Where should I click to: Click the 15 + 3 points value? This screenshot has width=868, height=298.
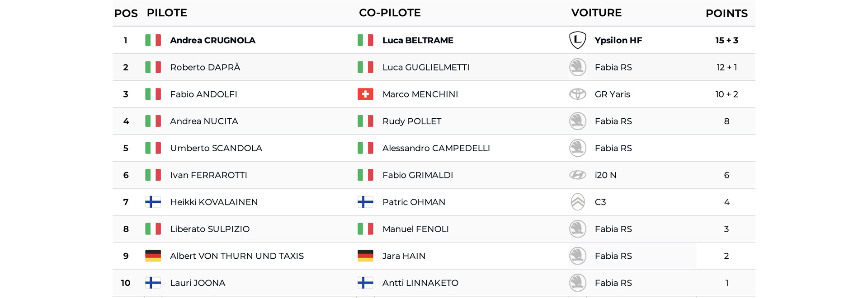(726, 40)
